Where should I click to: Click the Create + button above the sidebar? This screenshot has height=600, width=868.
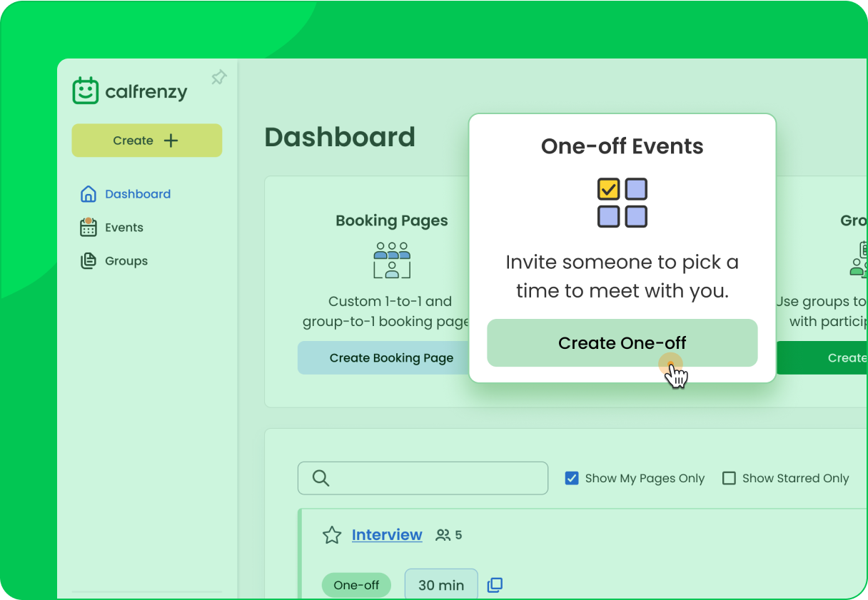point(146,141)
